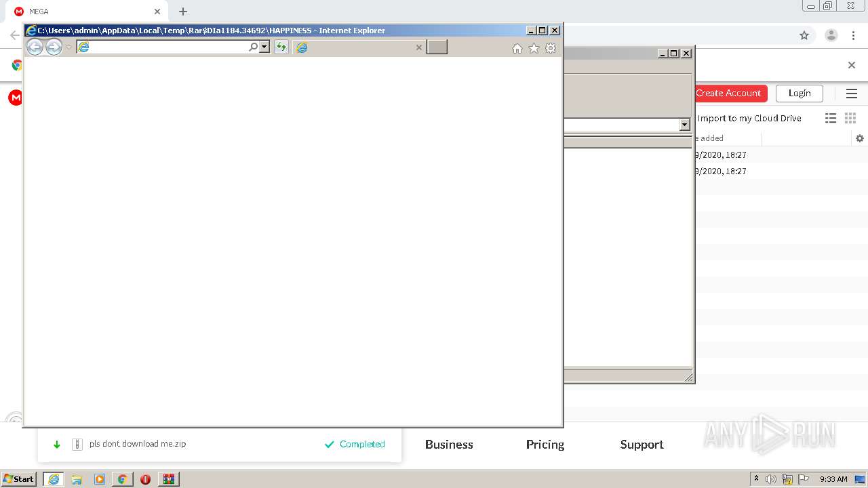The image size is (868, 488).
Task: Open the network tray icon
Action: point(787,479)
